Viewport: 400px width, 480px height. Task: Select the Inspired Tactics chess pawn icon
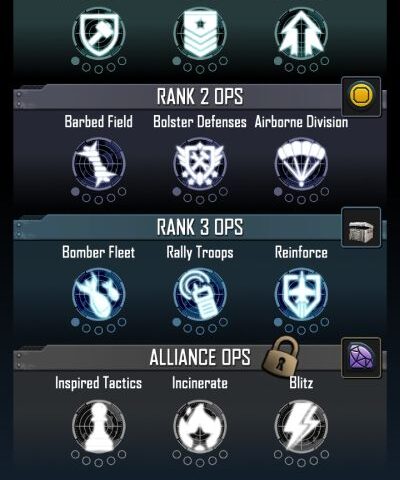pos(99,426)
